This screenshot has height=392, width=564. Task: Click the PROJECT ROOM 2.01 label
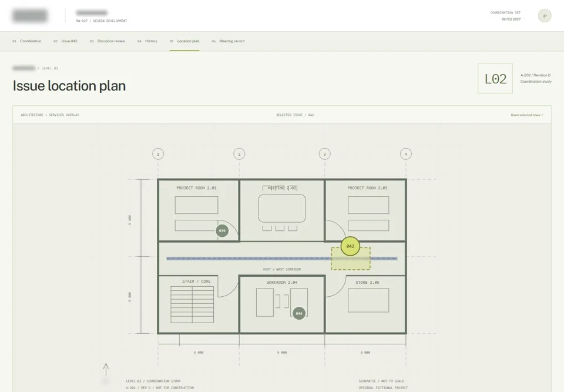pyautogui.click(x=196, y=188)
